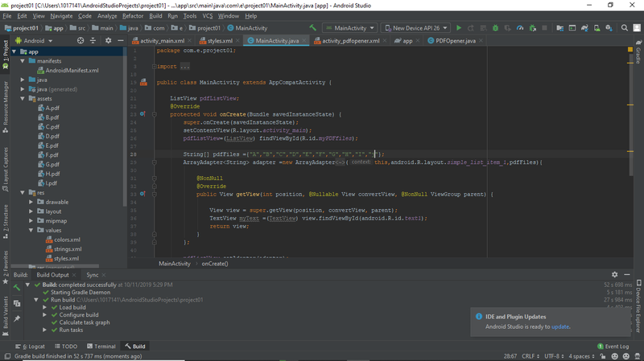Click the scroll-from-source target icon in Project panel
644x361 pixels.
(80, 40)
